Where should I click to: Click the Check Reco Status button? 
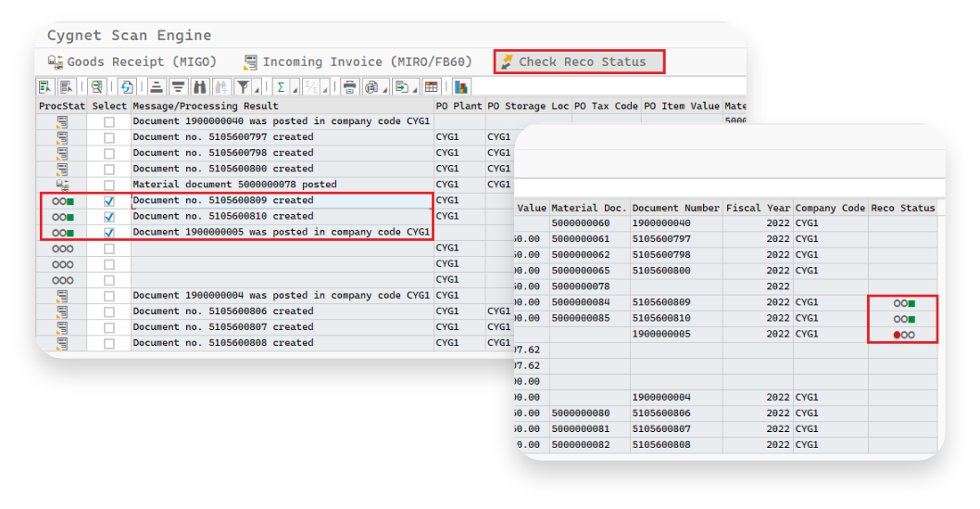[x=579, y=62]
